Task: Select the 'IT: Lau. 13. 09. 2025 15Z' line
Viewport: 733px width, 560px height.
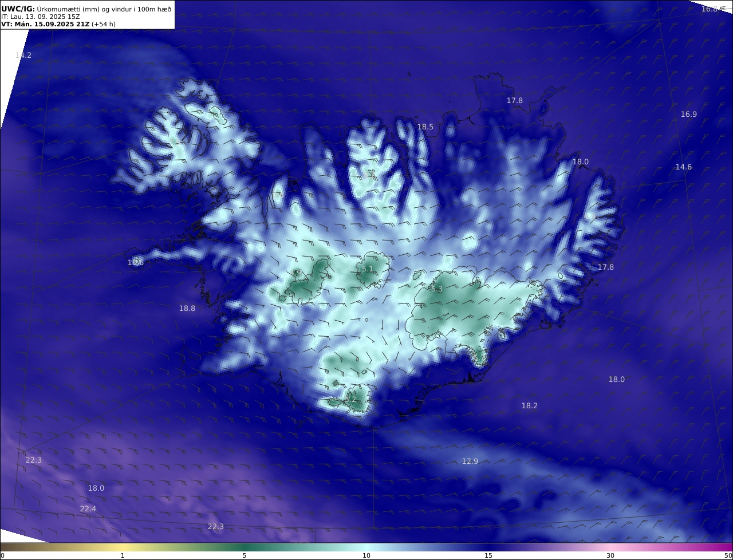Action: tap(41, 17)
